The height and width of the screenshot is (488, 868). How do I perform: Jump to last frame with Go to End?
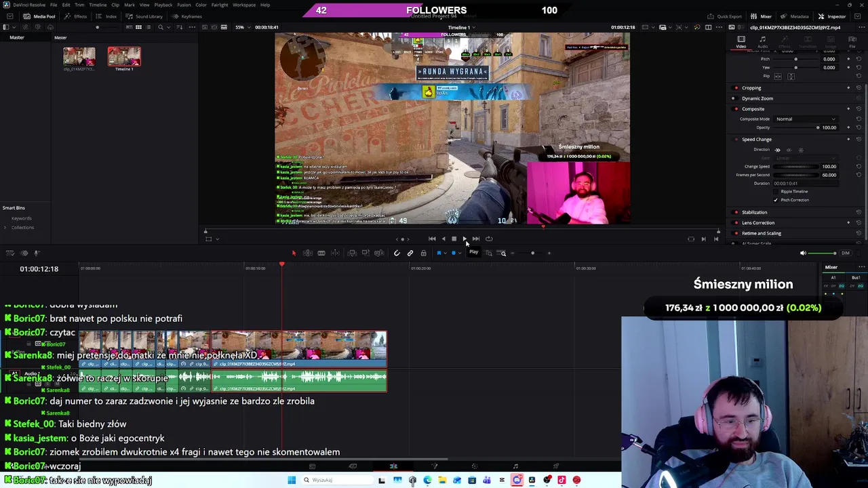(476, 239)
